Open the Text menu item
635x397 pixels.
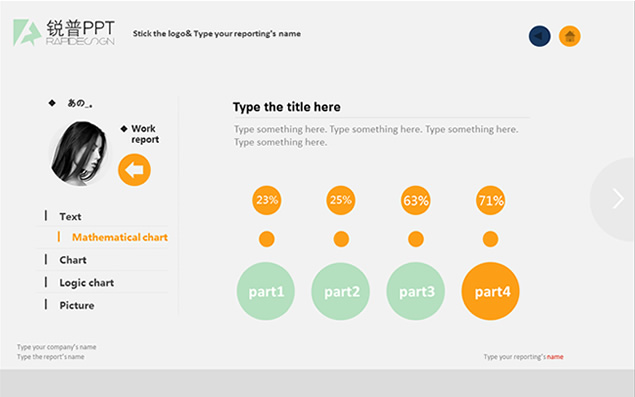coord(70,216)
